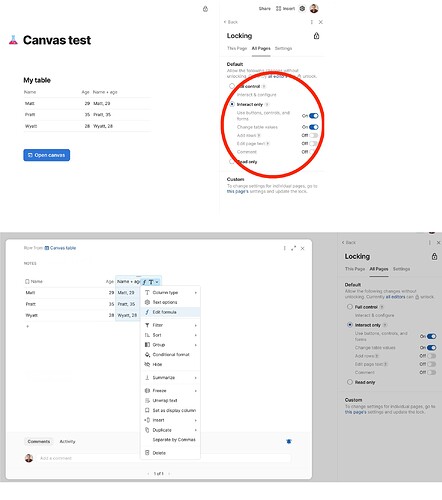Screen dimensions: 442x500
Task: Follow this page's link in white Locking panel
Action: (x=238, y=191)
